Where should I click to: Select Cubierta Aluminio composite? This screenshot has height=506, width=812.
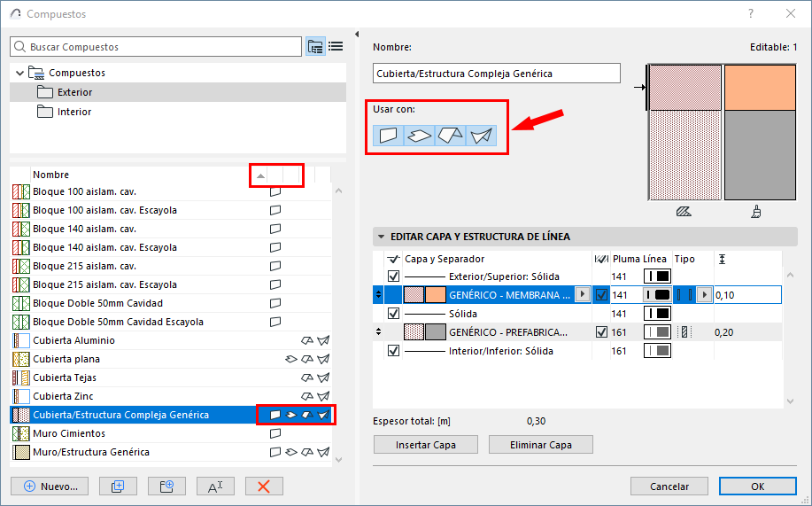point(171,340)
